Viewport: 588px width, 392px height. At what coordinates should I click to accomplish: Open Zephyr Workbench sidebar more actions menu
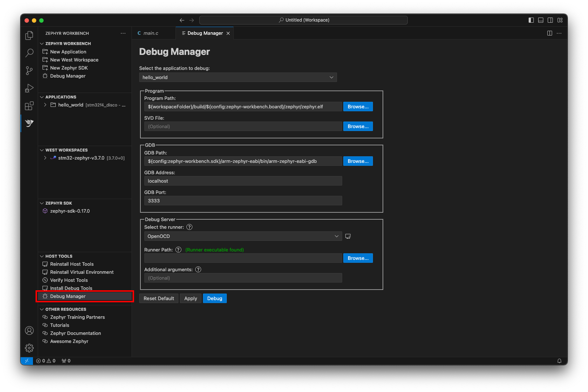[123, 33]
